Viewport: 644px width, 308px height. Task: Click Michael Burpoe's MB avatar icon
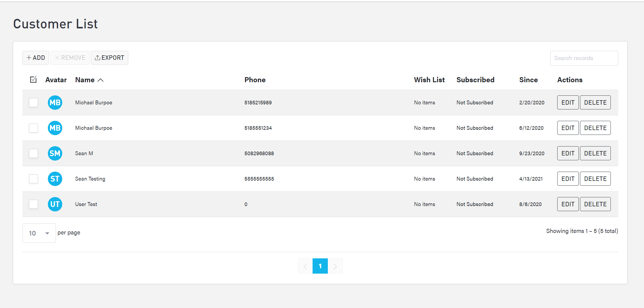[55, 102]
